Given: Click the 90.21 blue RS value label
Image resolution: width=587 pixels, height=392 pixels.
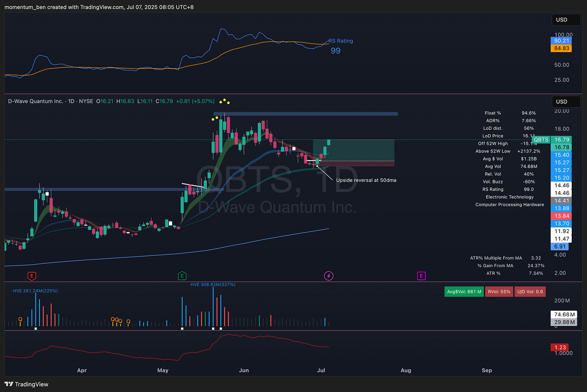Looking at the screenshot, I should coord(561,41).
